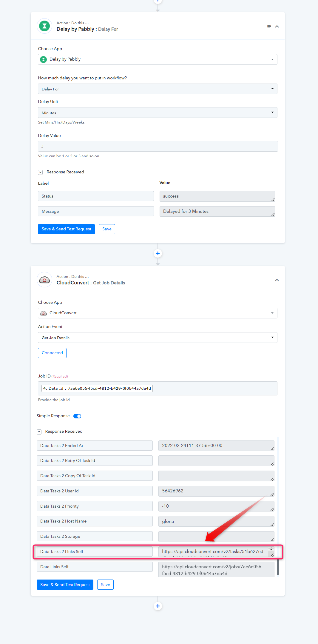
Task: Click the Status label field
Action: pos(96,196)
